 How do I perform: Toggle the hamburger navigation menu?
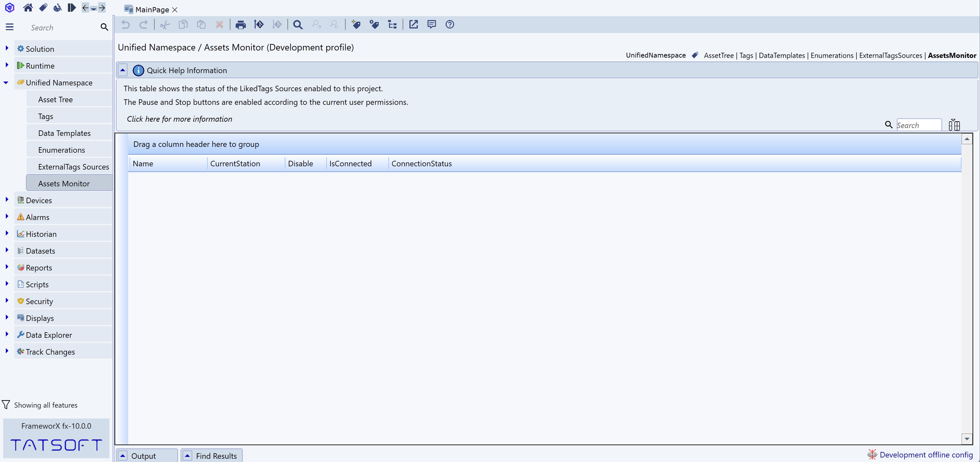[x=9, y=27]
